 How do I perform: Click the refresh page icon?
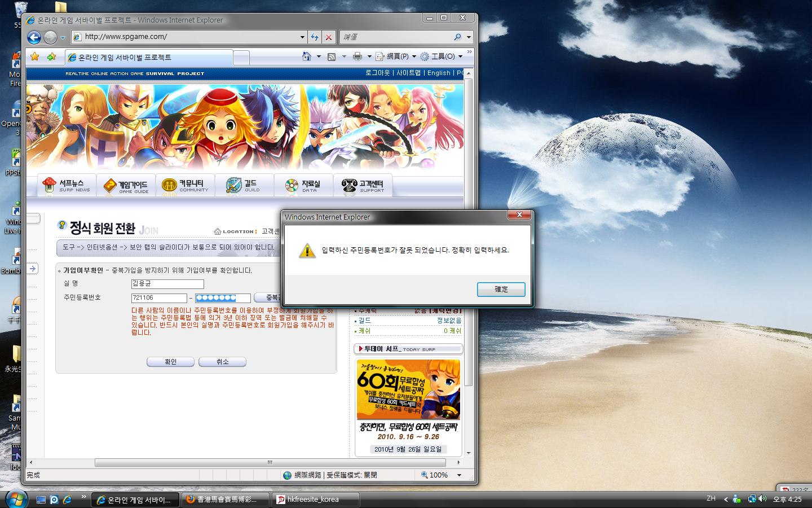tap(315, 37)
